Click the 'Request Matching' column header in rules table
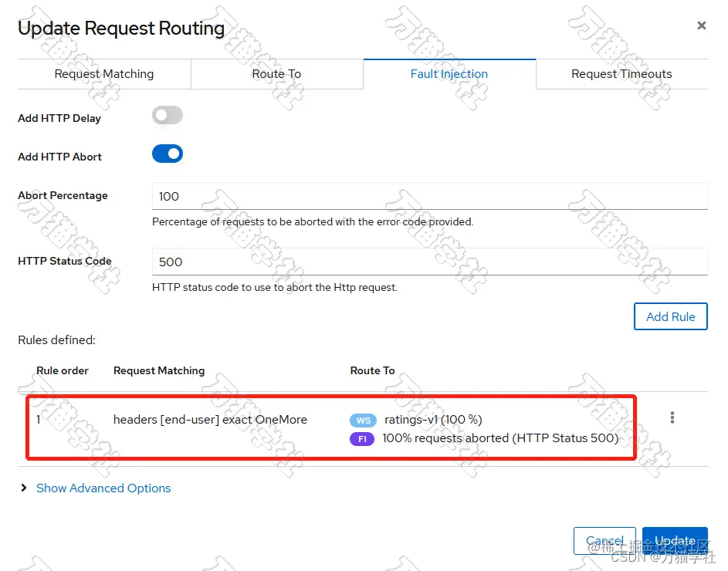 click(159, 371)
